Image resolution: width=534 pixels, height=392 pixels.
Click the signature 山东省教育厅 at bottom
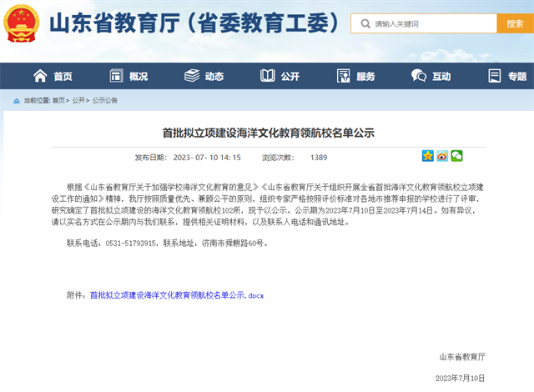pos(462,357)
